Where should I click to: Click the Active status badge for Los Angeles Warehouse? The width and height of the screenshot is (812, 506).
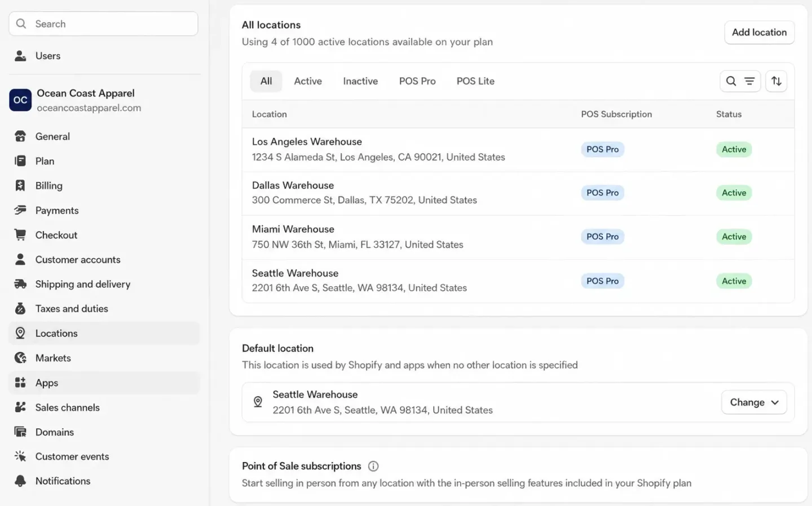tap(734, 149)
